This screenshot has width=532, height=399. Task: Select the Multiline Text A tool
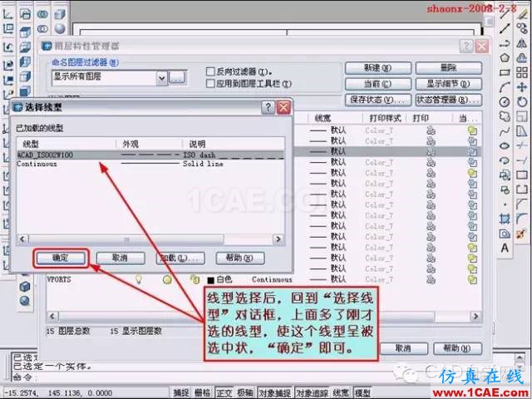[x=505, y=249]
